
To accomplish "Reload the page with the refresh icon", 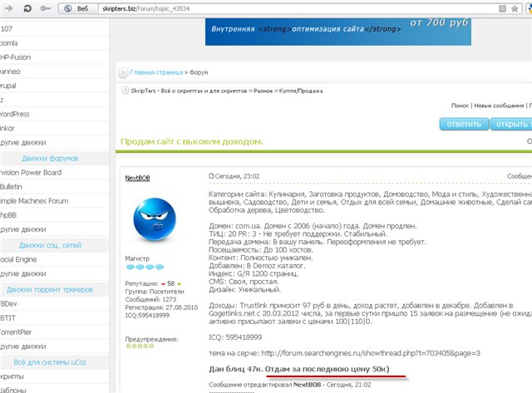I will [x=27, y=8].
